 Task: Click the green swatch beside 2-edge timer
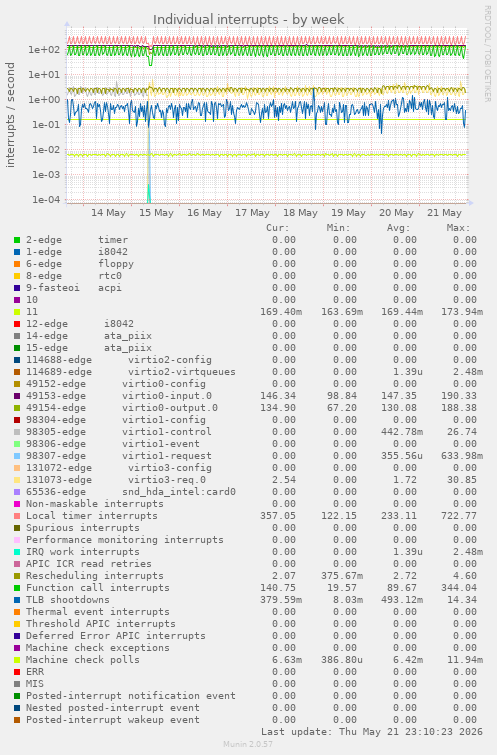click(x=17, y=240)
